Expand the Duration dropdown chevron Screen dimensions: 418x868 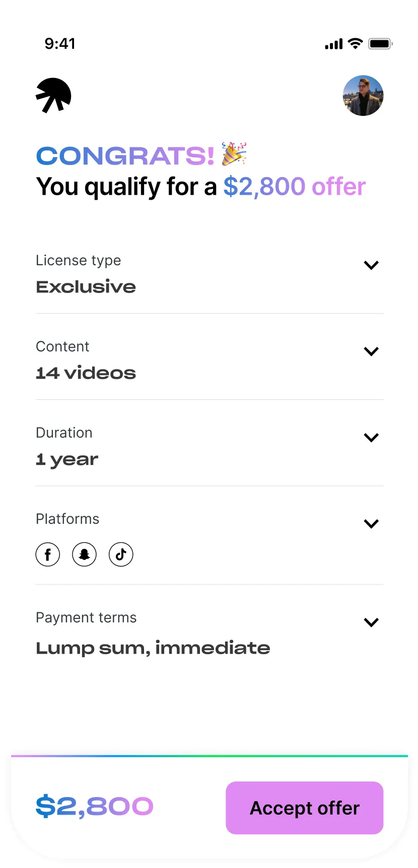pos(371,437)
